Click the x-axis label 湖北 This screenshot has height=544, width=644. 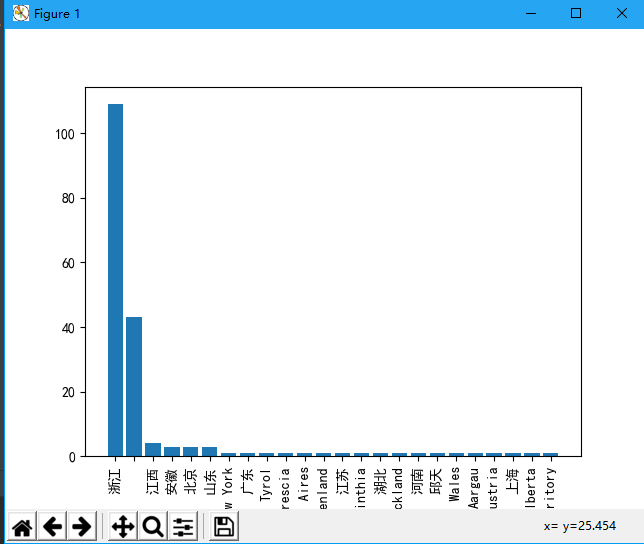pos(380,482)
